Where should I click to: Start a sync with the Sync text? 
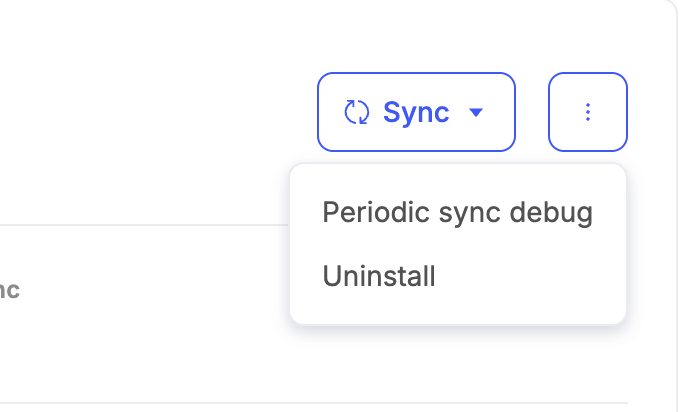(x=416, y=112)
